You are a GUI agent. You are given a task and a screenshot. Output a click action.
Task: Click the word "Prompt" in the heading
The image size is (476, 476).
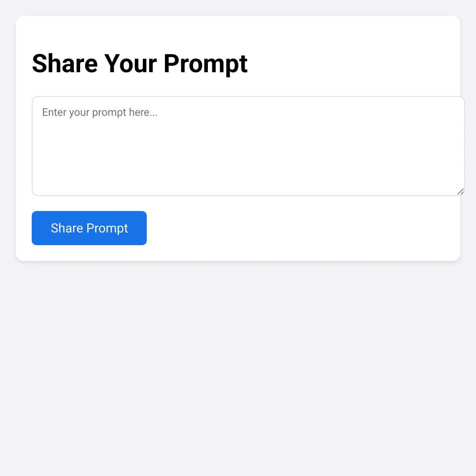[205, 63]
